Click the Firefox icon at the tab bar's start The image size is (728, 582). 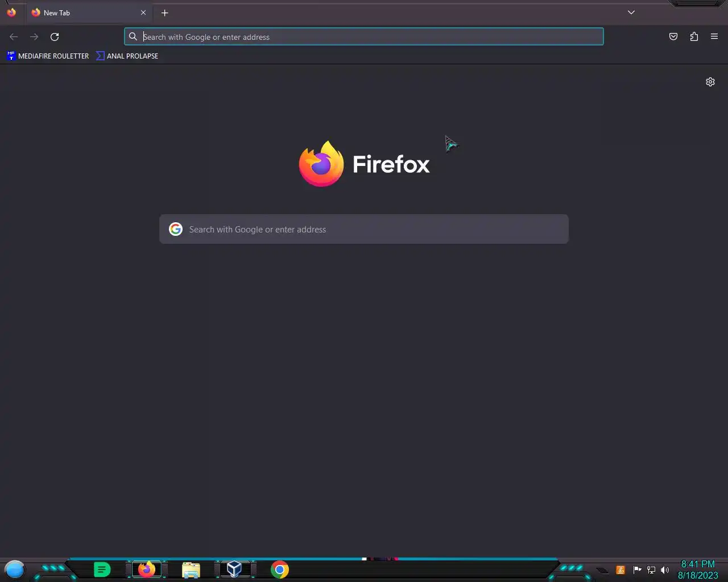[x=11, y=13]
